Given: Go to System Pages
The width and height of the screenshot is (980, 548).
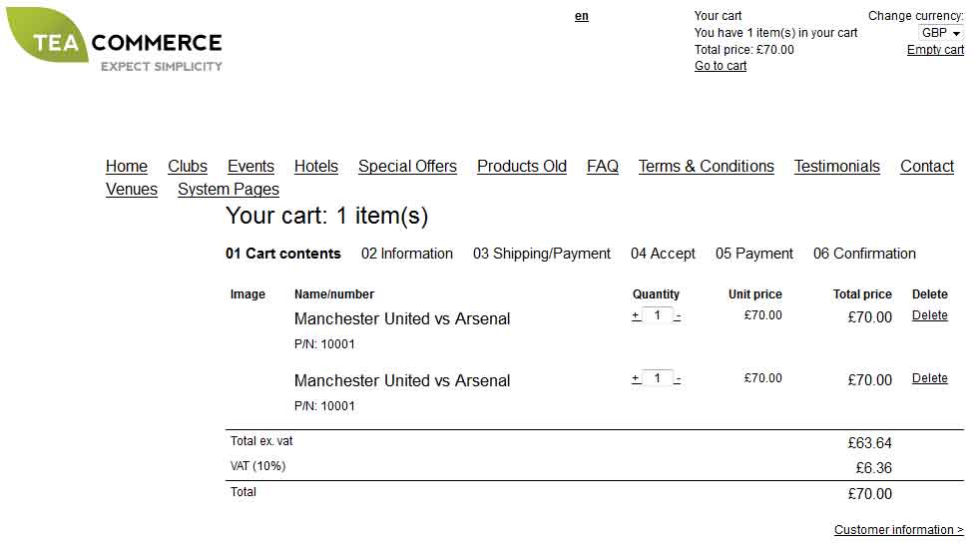Looking at the screenshot, I should click(x=229, y=190).
